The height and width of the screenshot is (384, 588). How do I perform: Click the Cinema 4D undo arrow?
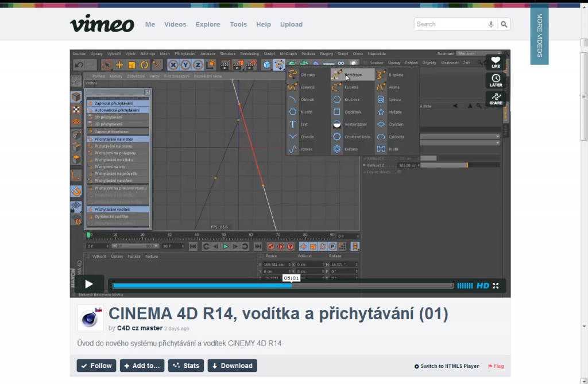[79, 65]
